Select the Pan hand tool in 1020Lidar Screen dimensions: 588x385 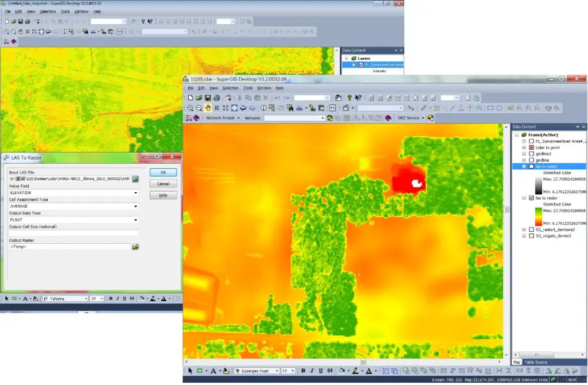click(208, 108)
